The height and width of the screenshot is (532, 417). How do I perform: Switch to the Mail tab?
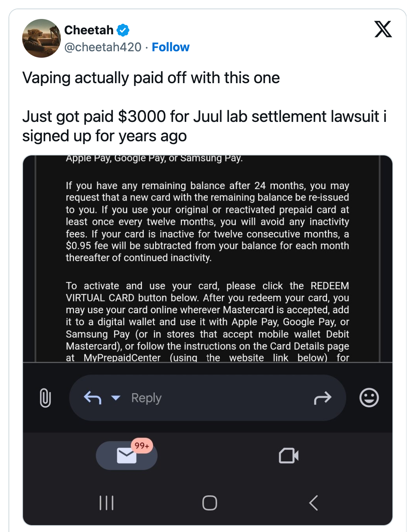(x=126, y=456)
